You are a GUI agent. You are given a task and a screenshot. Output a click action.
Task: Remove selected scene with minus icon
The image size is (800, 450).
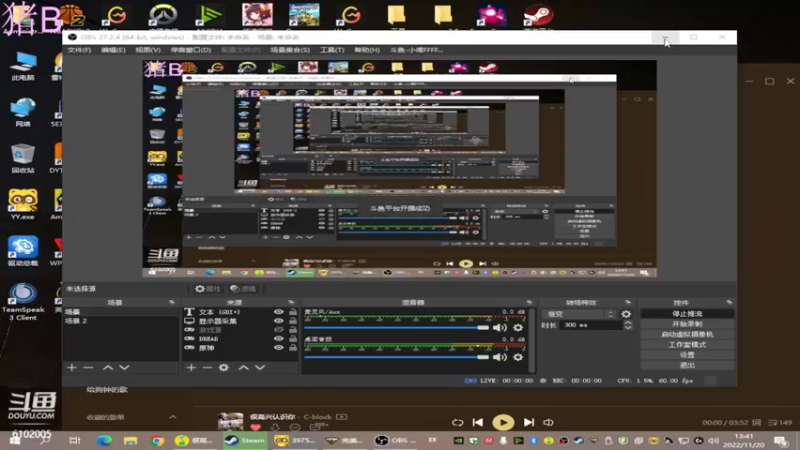pos(88,367)
